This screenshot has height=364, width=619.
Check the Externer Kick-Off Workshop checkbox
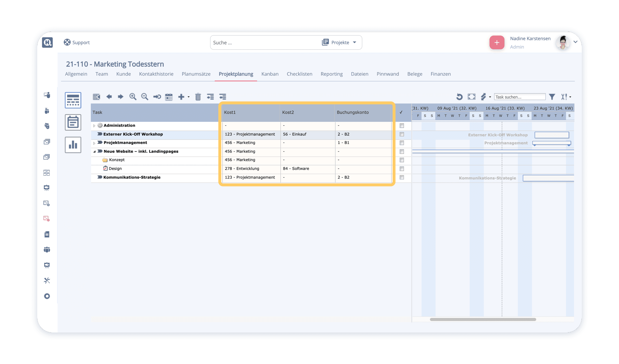pyautogui.click(x=402, y=134)
